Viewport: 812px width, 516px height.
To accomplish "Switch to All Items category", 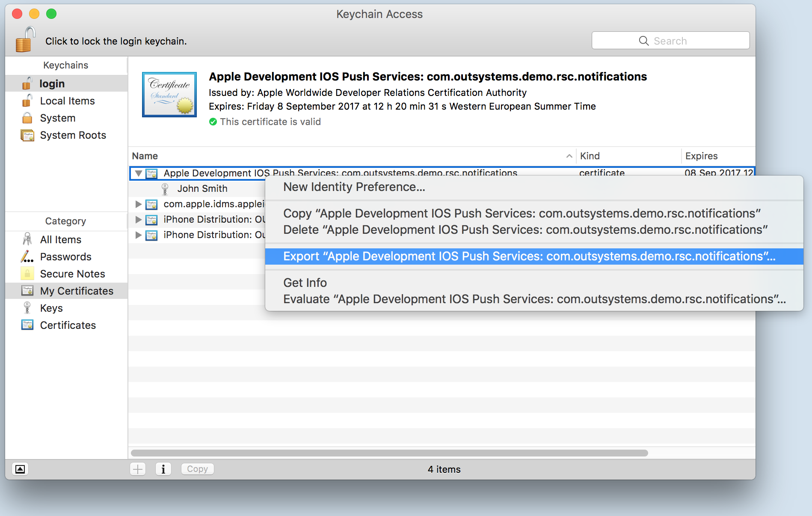I will [60, 239].
